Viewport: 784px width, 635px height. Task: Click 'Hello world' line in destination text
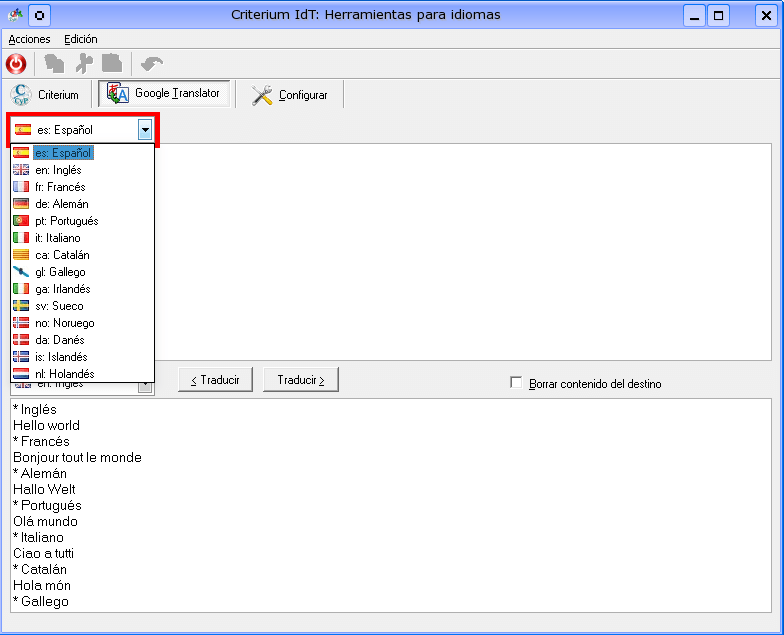(x=46, y=426)
